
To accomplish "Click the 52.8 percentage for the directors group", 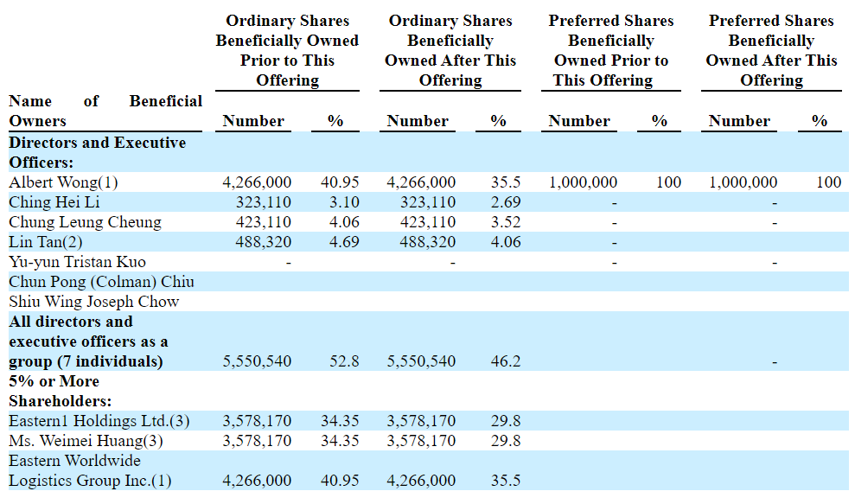I will (344, 361).
